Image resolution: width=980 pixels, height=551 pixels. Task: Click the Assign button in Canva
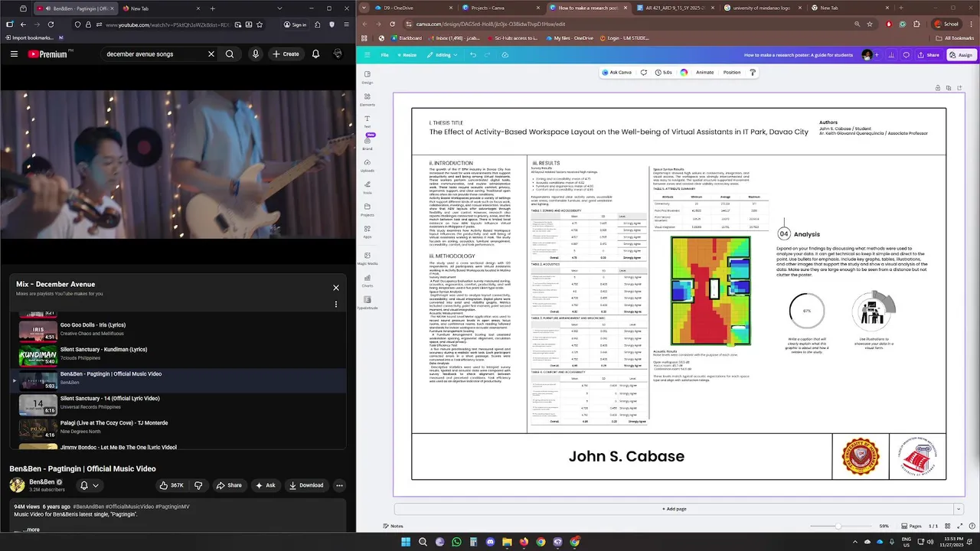point(962,55)
